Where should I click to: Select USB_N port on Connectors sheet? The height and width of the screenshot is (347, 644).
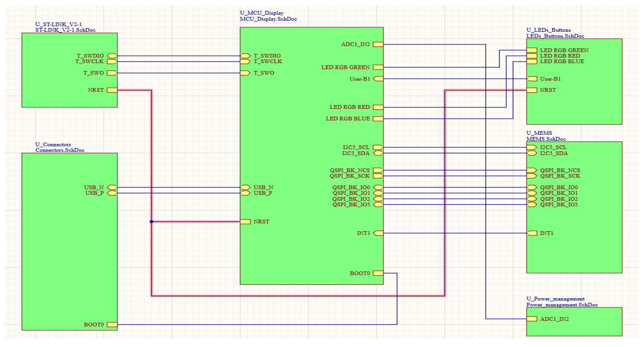pyautogui.click(x=112, y=187)
